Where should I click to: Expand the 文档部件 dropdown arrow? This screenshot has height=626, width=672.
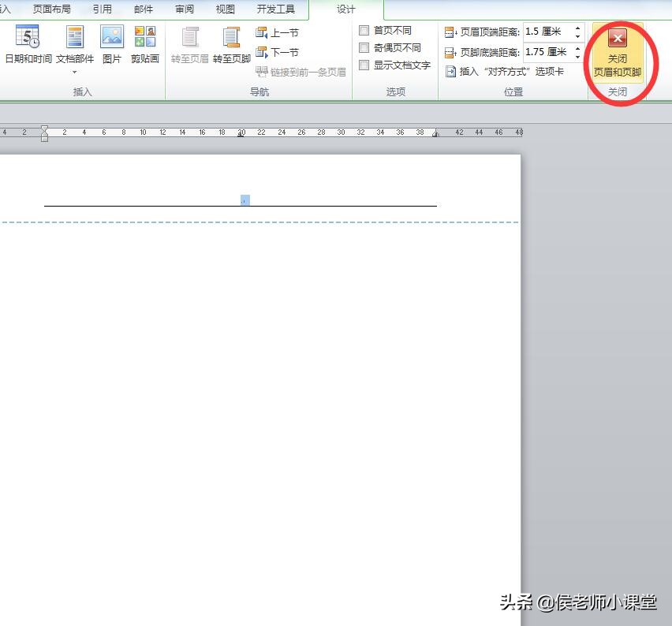click(75, 72)
